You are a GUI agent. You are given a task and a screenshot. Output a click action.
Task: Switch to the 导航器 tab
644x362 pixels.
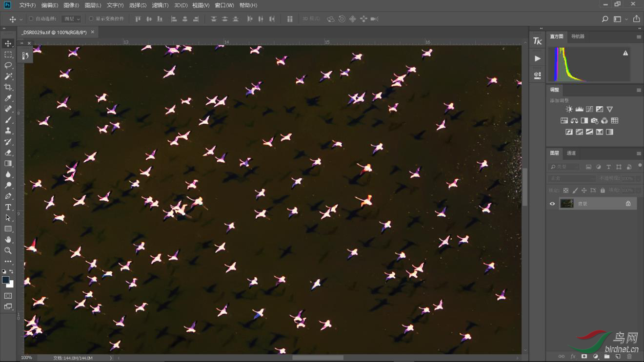click(578, 37)
